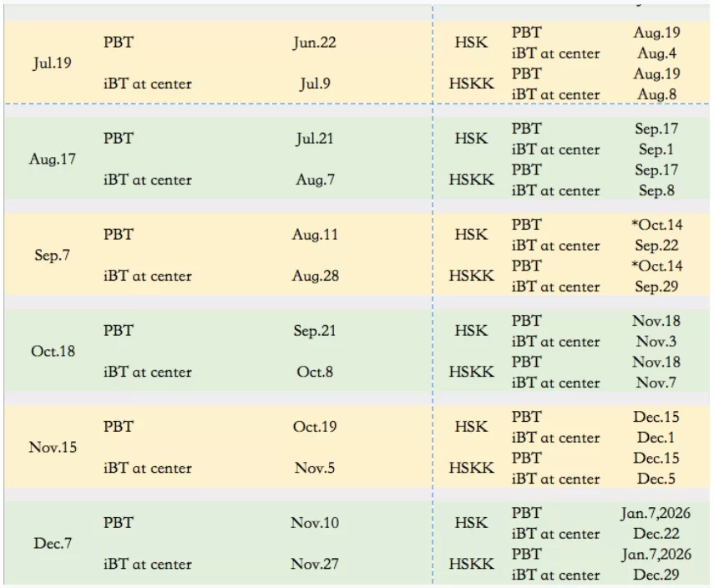Click the Jun.22 registration deadline

pyautogui.click(x=315, y=43)
